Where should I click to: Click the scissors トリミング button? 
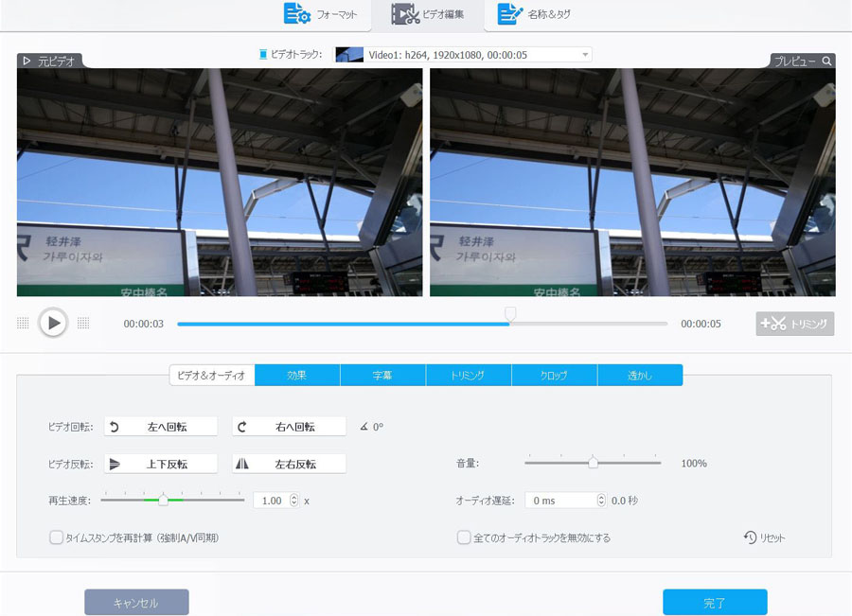(x=794, y=325)
